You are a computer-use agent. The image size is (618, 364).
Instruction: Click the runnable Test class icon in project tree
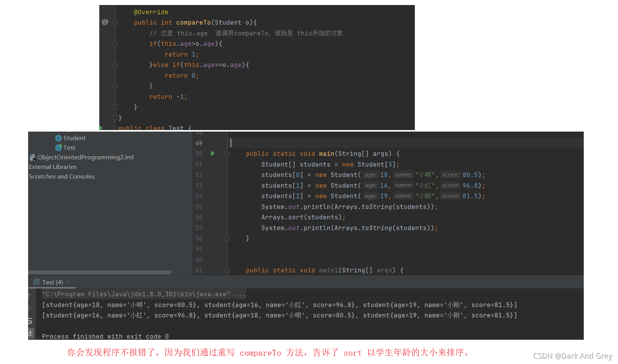click(x=58, y=148)
